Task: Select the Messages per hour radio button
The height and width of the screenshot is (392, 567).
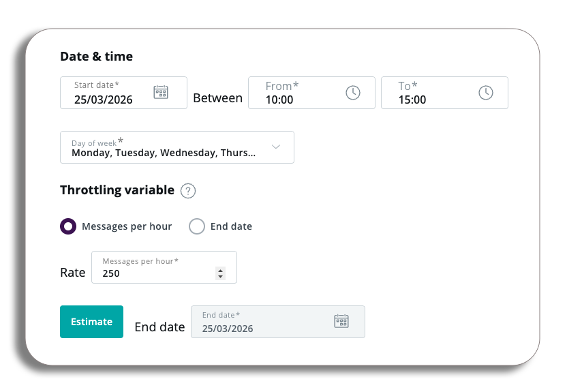Action: [x=68, y=226]
